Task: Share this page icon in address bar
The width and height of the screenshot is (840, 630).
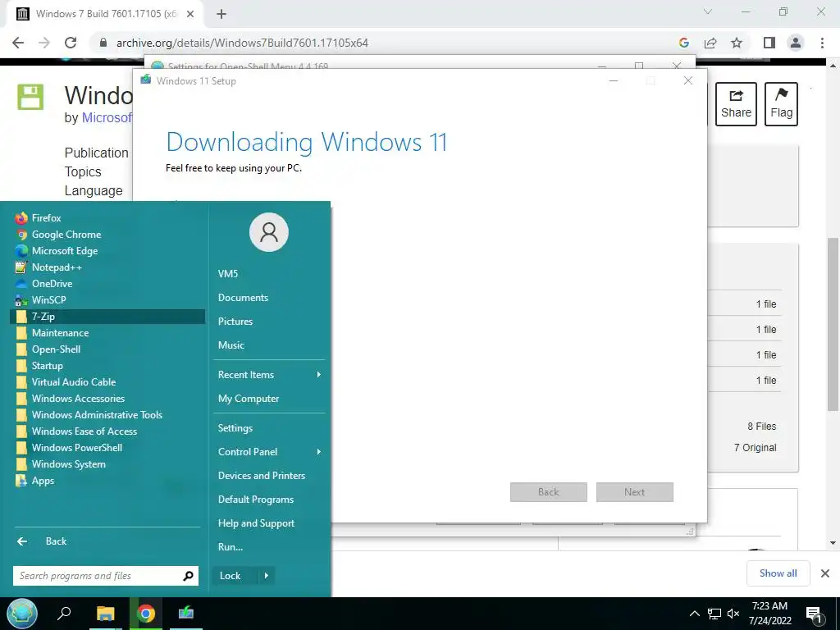Action: coord(711,43)
